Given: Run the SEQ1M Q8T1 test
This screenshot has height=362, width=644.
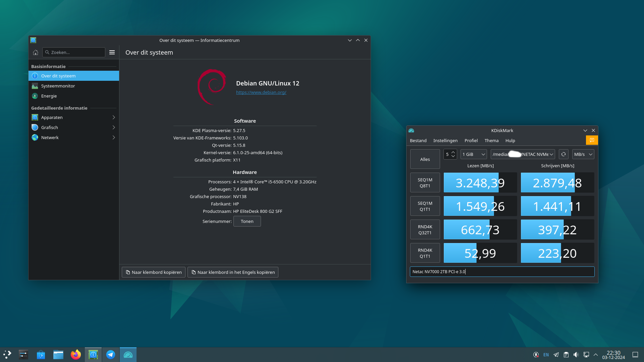Looking at the screenshot, I should (x=425, y=183).
